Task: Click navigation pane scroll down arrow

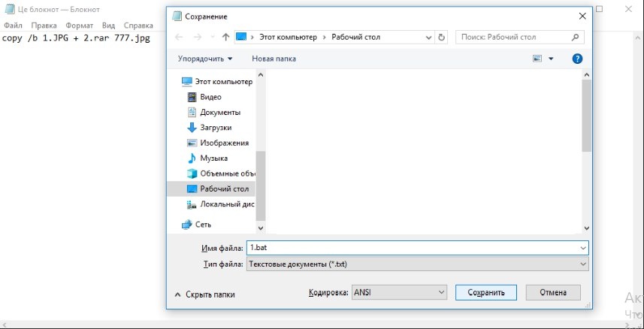Action: click(261, 228)
